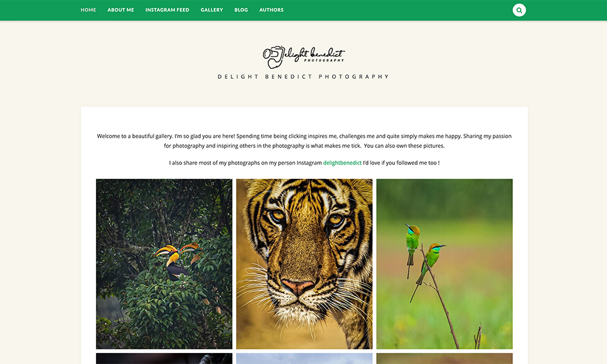Follow the delightbenedict Instagram link
This screenshot has height=364, width=607.
342,163
